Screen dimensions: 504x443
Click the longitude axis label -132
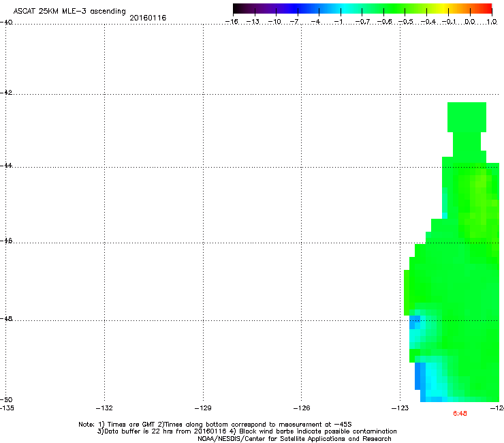click(104, 408)
